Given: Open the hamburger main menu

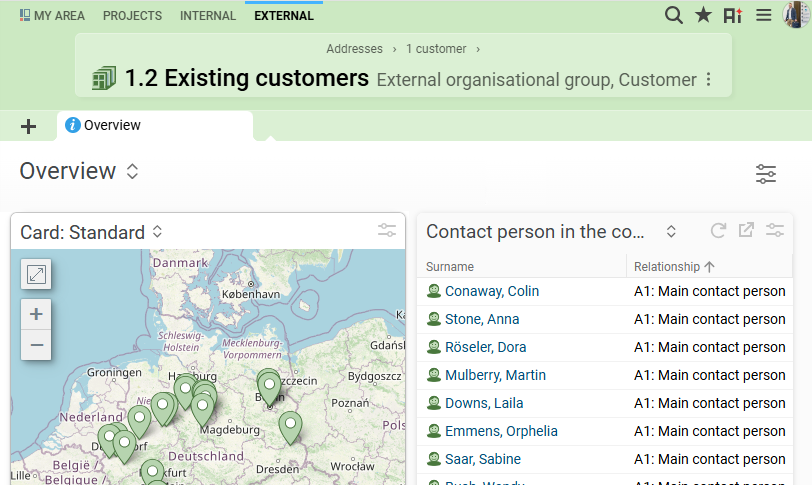Looking at the screenshot, I should pos(763,15).
